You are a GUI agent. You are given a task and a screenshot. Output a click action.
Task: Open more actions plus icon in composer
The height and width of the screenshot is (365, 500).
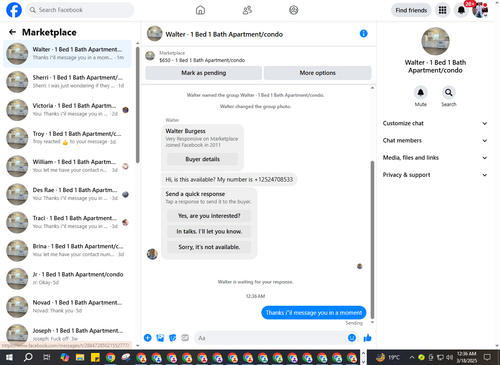[x=147, y=338]
